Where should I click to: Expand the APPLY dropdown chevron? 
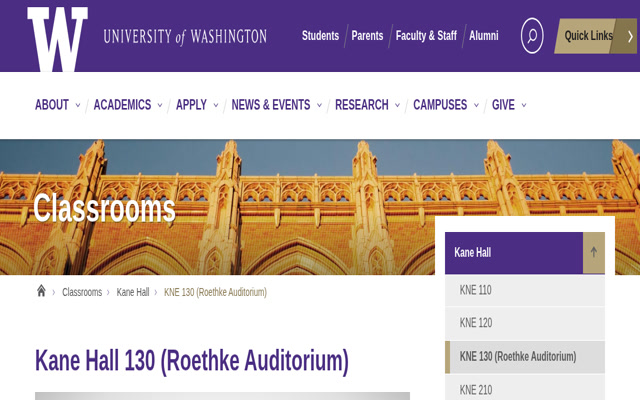pos(216,105)
